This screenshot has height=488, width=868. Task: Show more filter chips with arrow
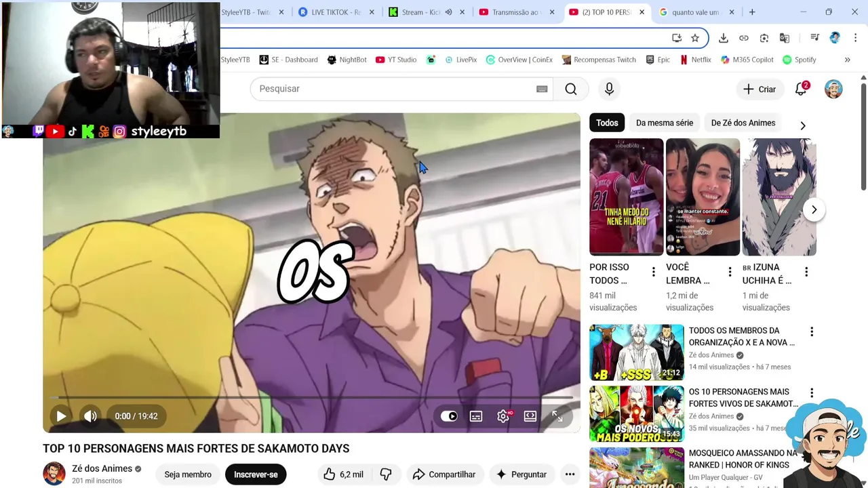click(803, 125)
